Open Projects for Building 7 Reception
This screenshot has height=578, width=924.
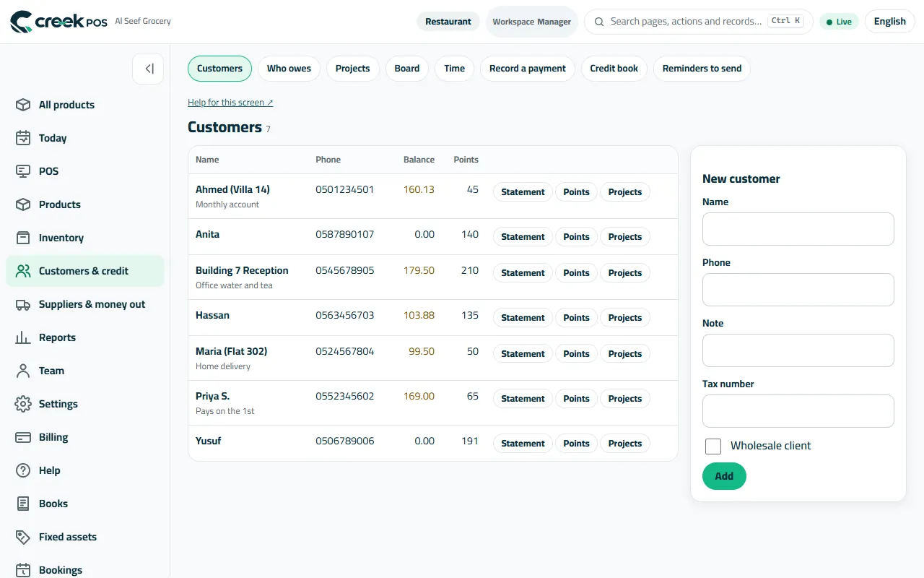(x=625, y=273)
